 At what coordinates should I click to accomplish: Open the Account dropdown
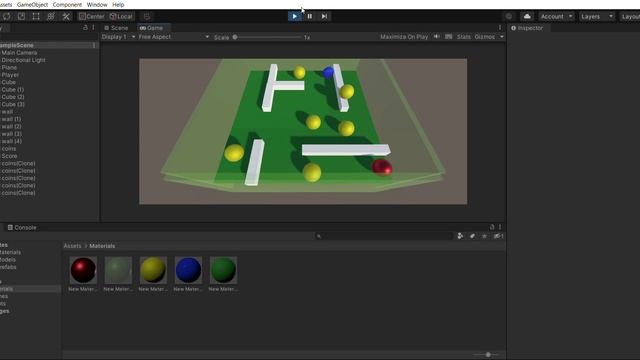[557, 16]
